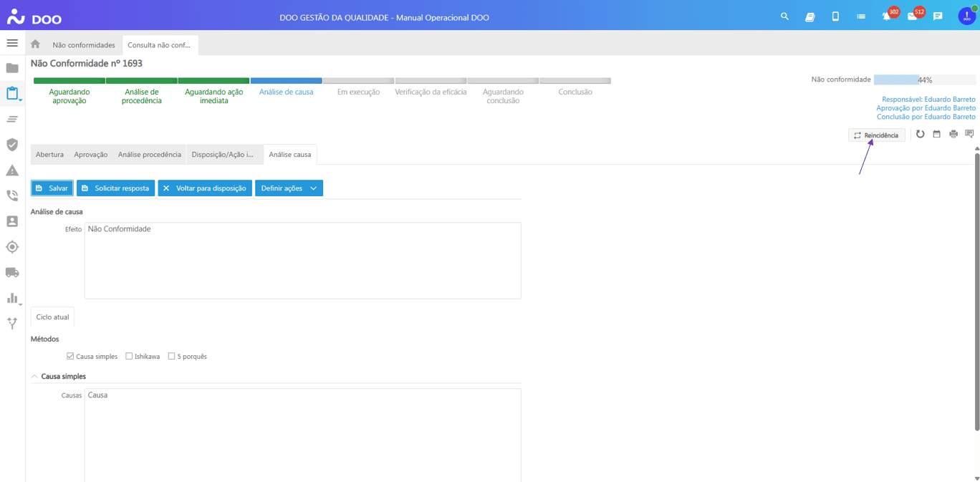The width and height of the screenshot is (980, 482).
Task: Collapse the Causa simples section
Action: coord(34,376)
